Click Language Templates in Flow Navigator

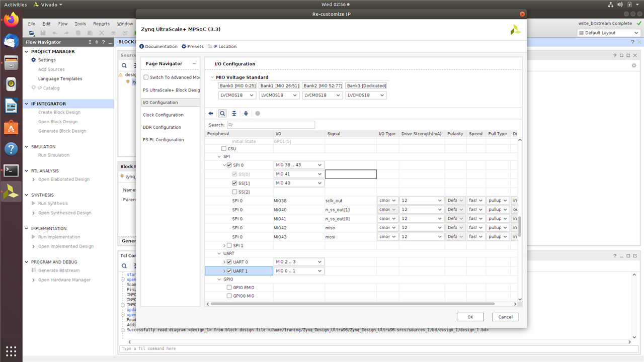click(x=60, y=78)
